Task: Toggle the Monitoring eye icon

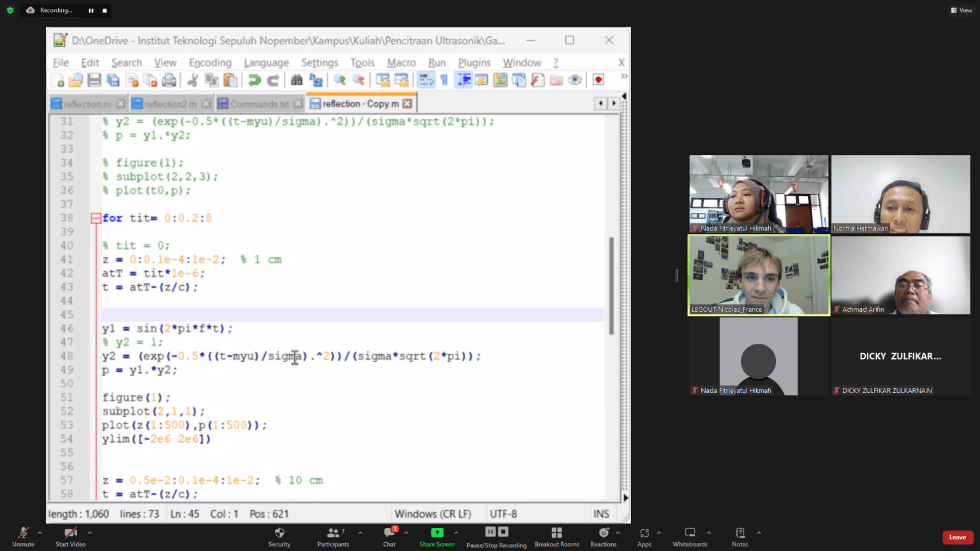Action: coord(575,80)
